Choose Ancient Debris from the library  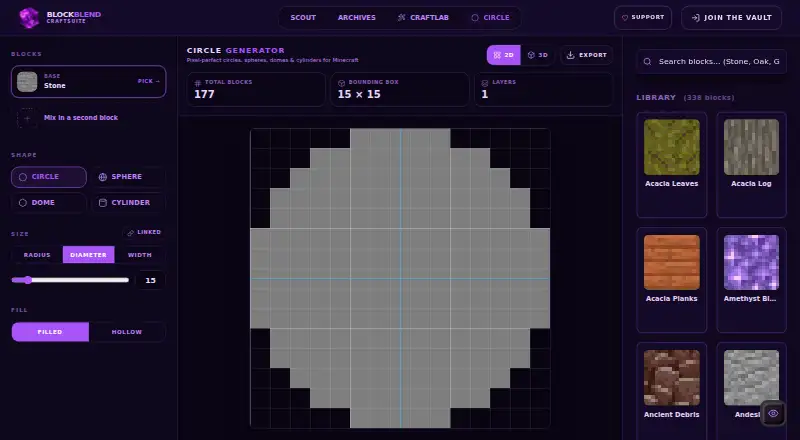pyautogui.click(x=671, y=391)
